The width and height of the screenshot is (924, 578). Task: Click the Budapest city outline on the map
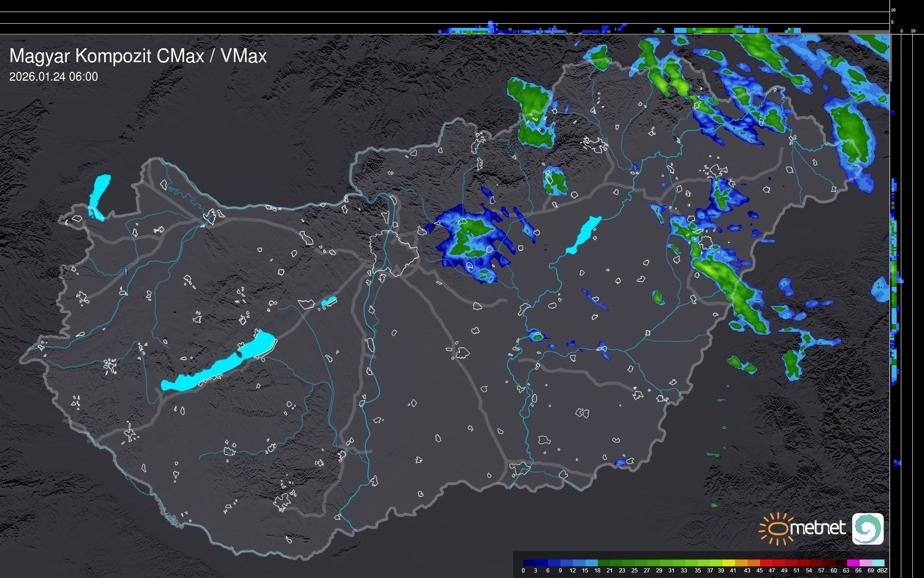(x=394, y=253)
